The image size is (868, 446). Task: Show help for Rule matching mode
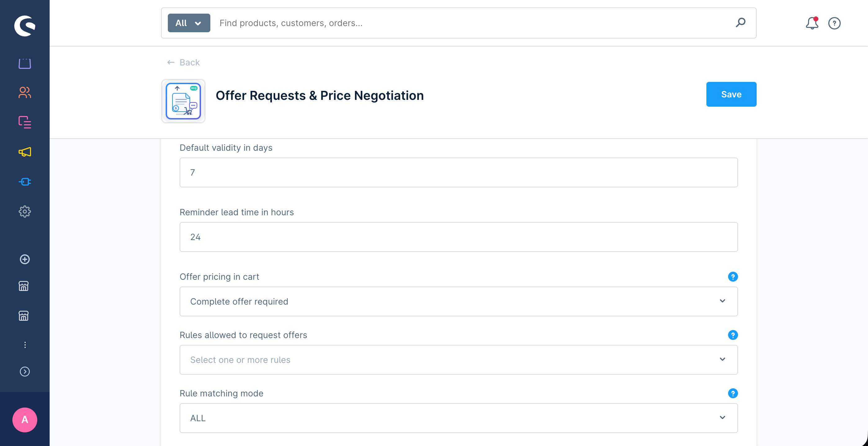[x=732, y=394]
